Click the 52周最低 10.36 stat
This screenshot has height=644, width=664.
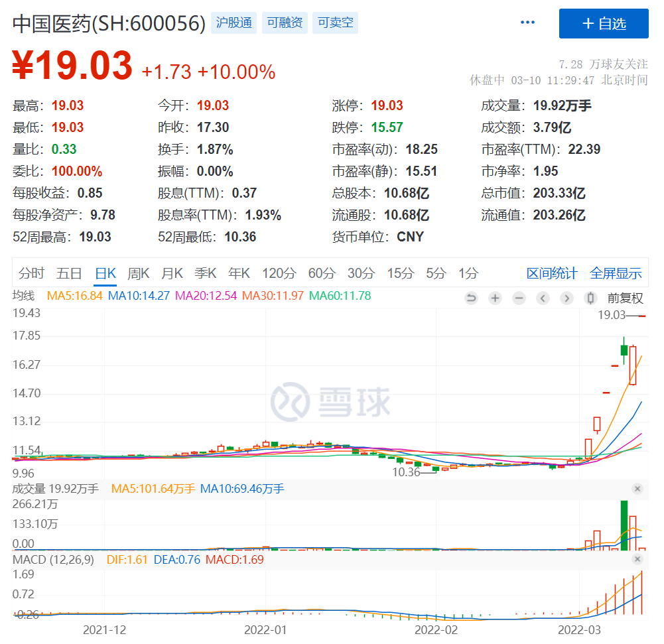(207, 237)
